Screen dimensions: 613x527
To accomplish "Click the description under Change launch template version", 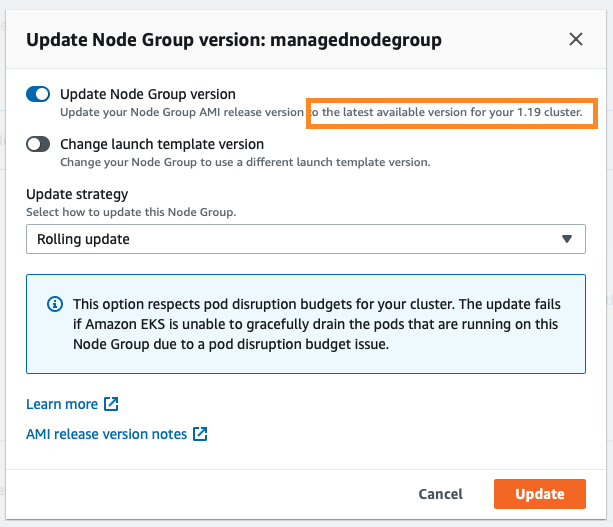I will [245, 162].
